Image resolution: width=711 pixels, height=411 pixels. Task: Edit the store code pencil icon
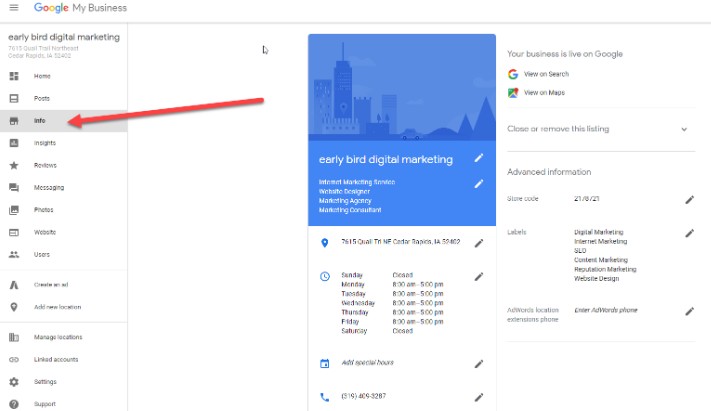point(689,199)
